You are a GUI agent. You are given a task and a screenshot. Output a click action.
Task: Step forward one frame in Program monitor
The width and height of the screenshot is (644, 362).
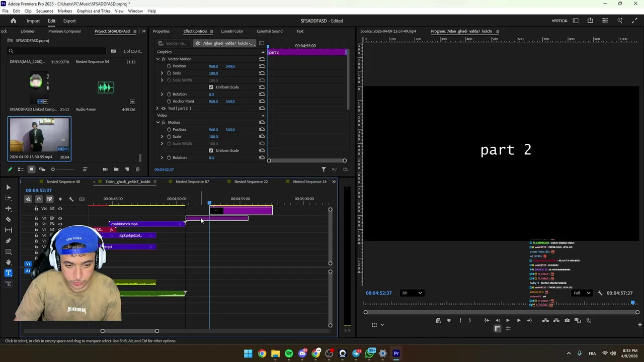point(518,320)
